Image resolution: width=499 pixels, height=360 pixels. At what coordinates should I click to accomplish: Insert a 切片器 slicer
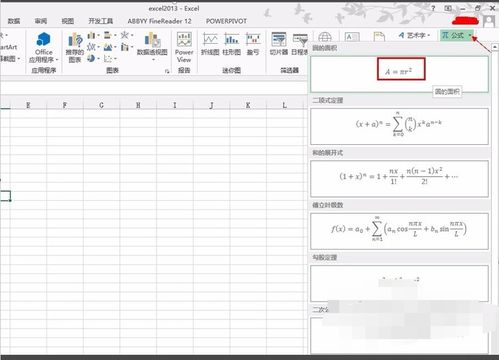[279, 44]
